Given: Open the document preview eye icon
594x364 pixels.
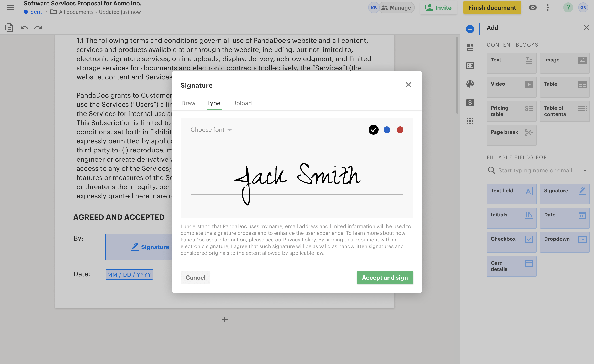Looking at the screenshot, I should click(532, 8).
